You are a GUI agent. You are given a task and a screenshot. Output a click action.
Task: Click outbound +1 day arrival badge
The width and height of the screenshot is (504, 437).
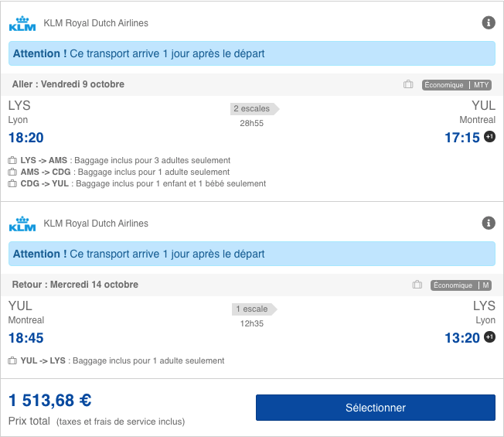click(x=489, y=137)
